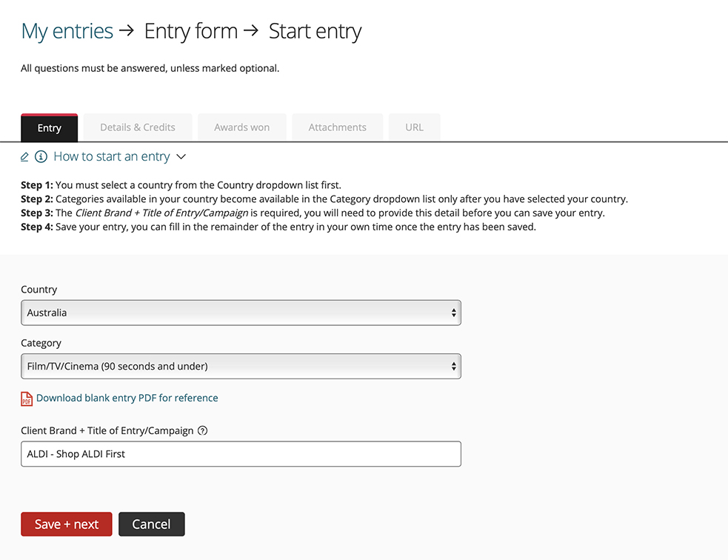Click the Country dropdown arrows
The image size is (728, 560).
tap(453, 313)
